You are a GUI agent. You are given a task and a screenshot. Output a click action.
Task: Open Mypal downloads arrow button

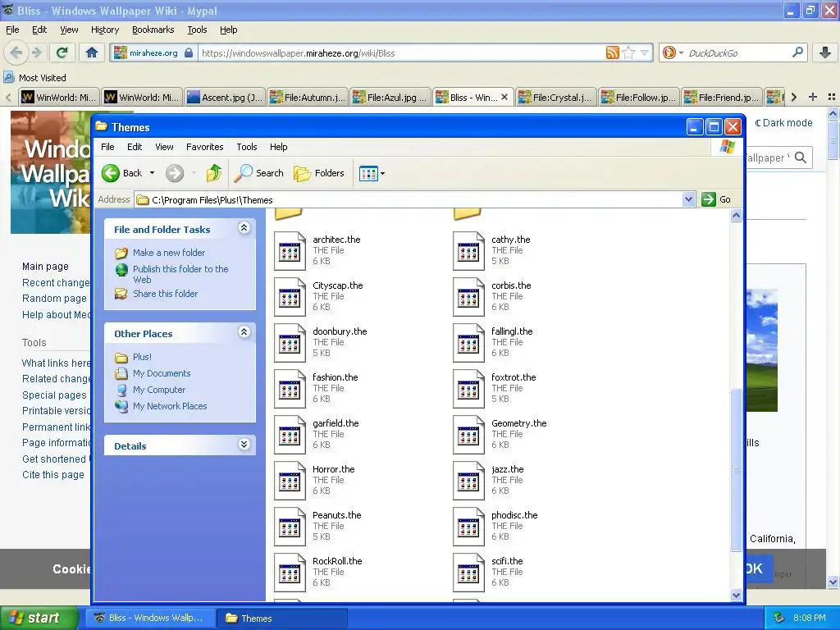coord(825,52)
